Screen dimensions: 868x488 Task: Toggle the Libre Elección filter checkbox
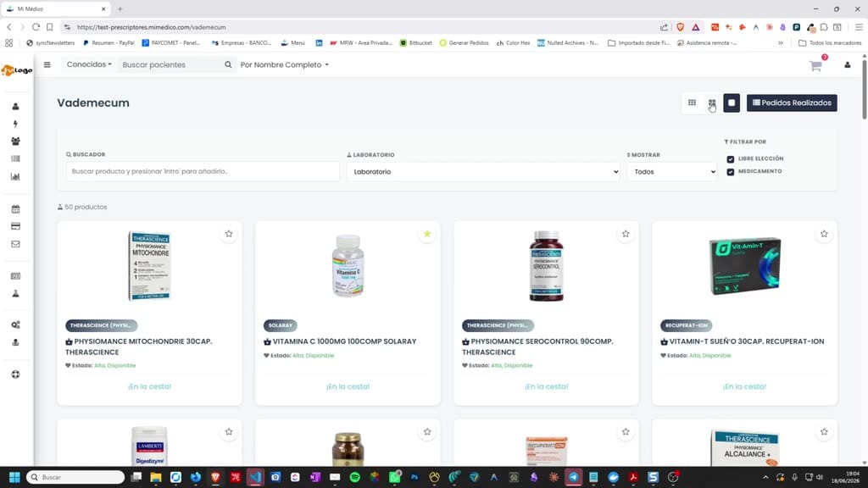730,159
